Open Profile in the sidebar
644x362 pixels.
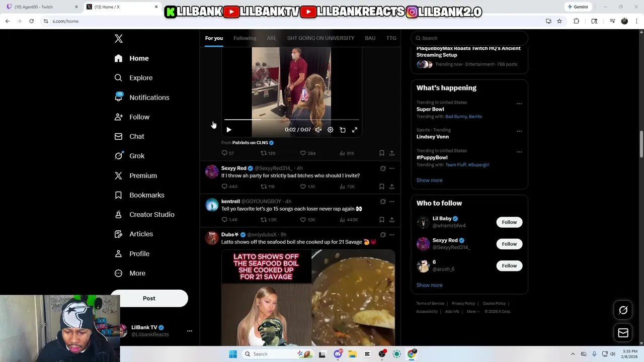point(132,254)
